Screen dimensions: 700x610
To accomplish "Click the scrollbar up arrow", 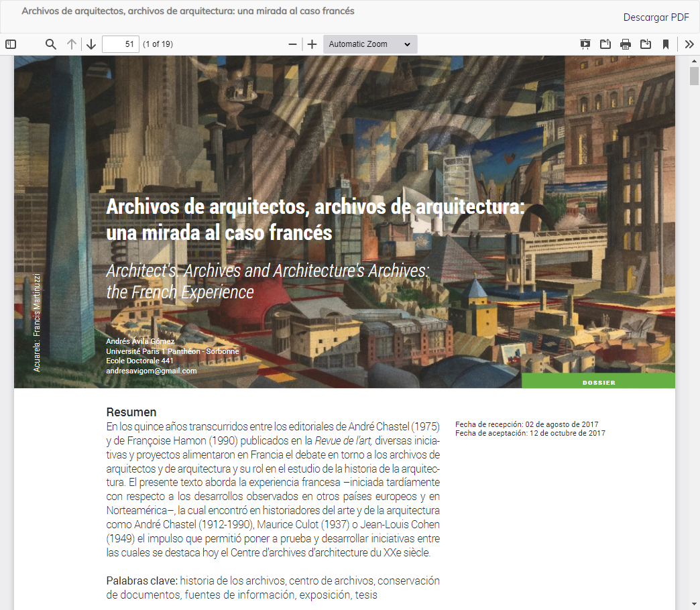I will 694,61.
